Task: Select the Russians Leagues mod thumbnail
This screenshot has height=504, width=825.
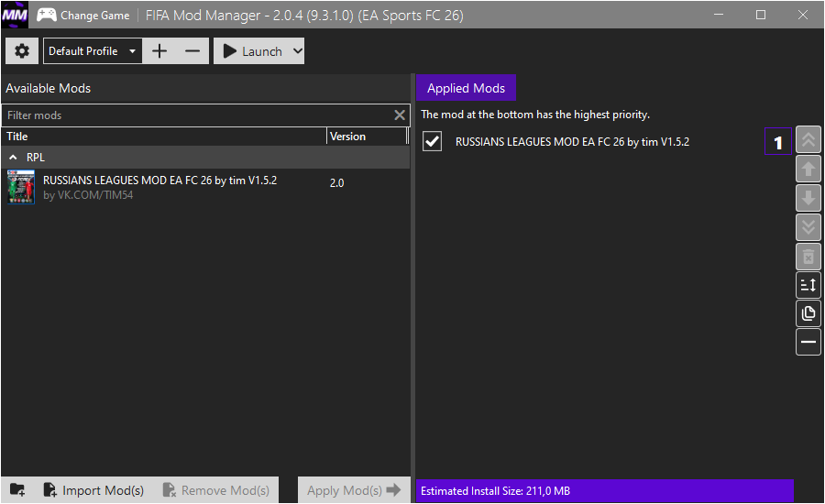Action: [20, 188]
